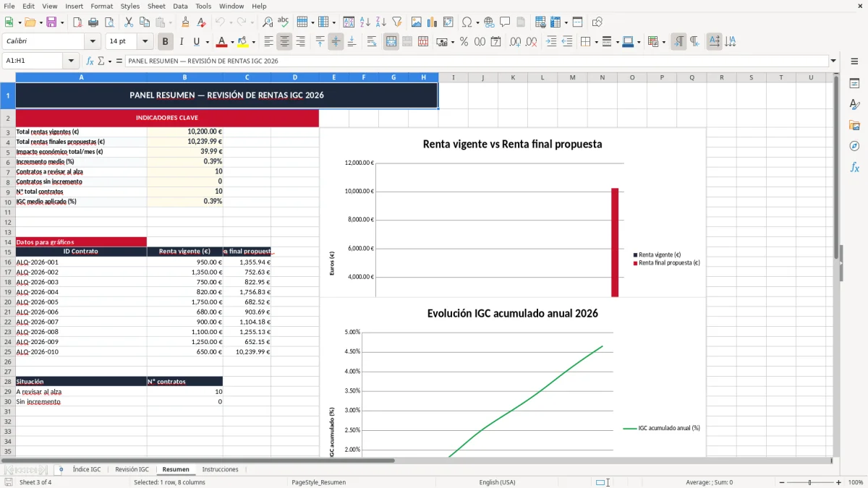The width and height of the screenshot is (868, 488).
Task: Open Underline style dropdown arrow
Action: [207, 42]
